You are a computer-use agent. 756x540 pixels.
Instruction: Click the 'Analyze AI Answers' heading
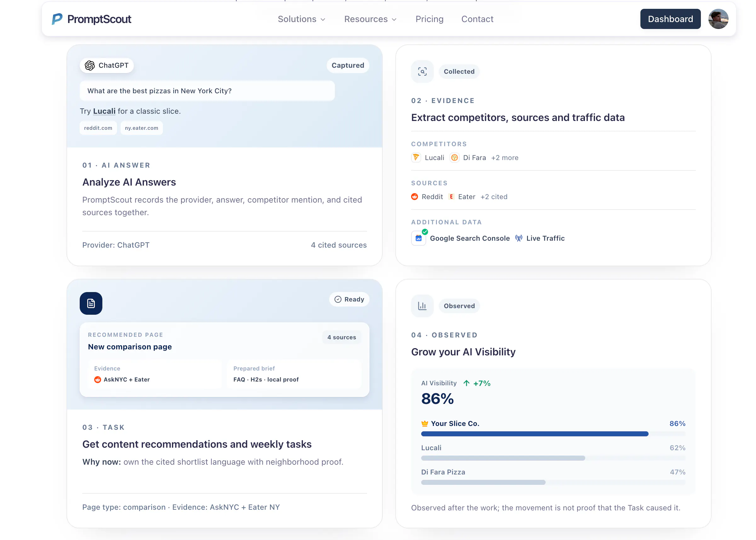[x=129, y=182]
